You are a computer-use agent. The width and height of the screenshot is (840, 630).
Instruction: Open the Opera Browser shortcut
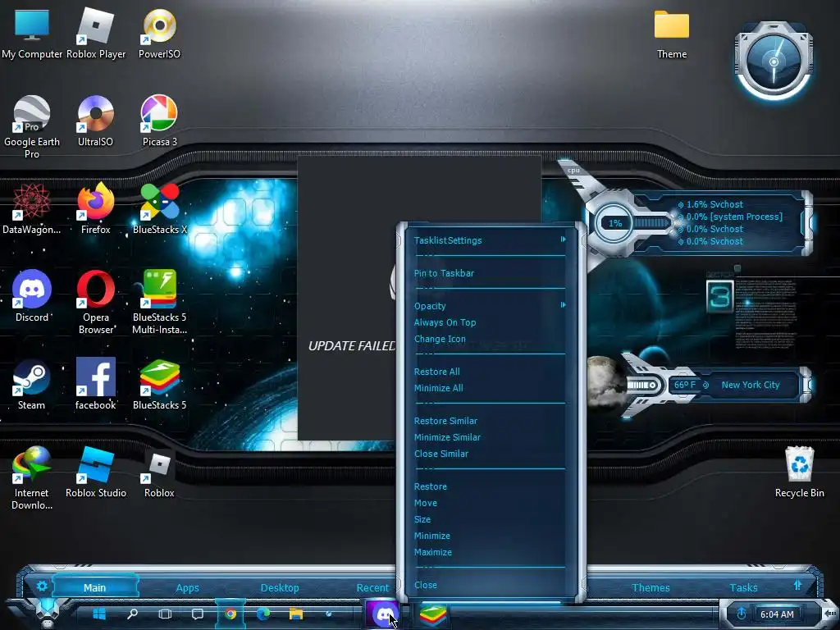(x=95, y=302)
